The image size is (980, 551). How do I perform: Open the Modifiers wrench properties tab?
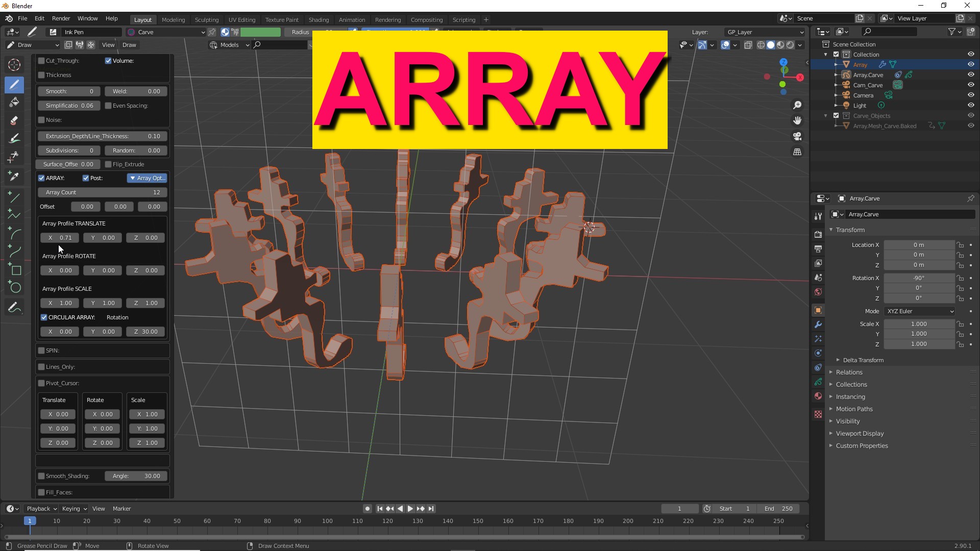coord(818,324)
